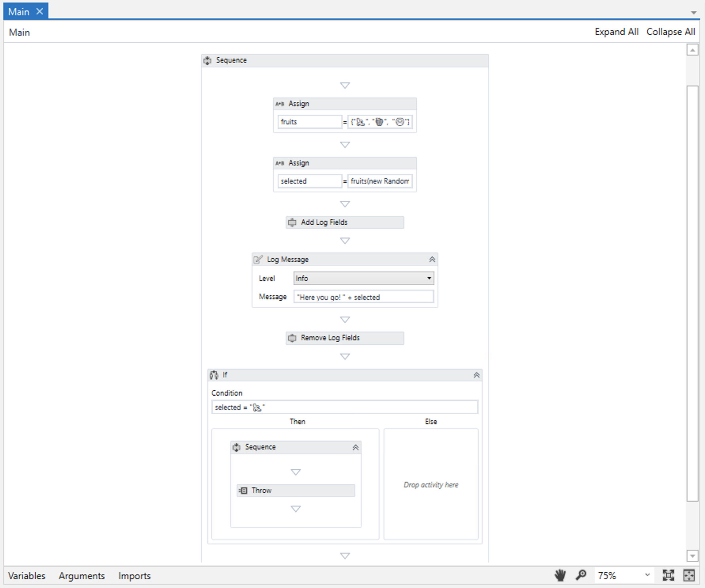Click the Else Drop activity here area
This screenshot has height=588, width=705.
click(x=431, y=485)
